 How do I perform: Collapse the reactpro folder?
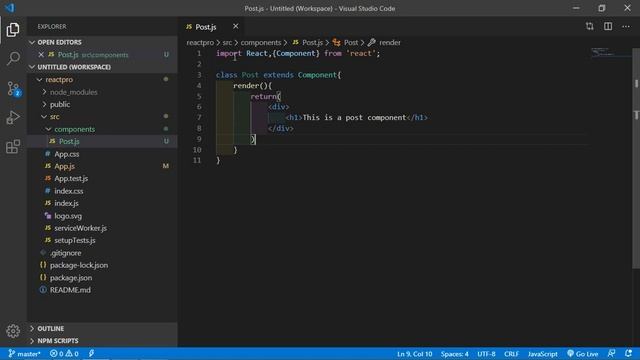pos(102,80)
